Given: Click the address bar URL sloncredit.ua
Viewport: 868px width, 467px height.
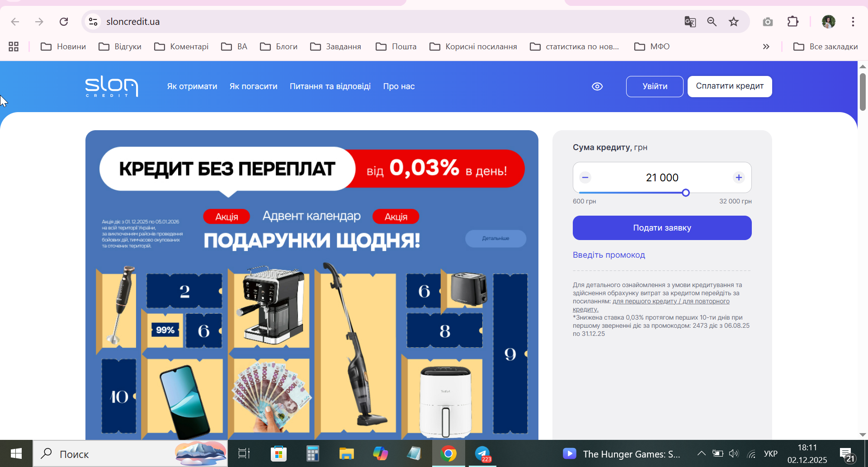Looking at the screenshot, I should click(x=133, y=22).
